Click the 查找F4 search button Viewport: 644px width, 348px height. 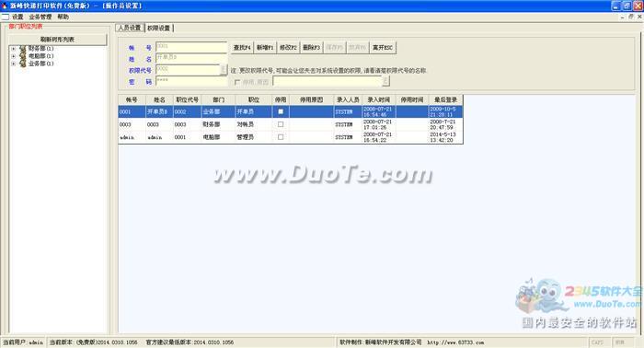point(242,48)
